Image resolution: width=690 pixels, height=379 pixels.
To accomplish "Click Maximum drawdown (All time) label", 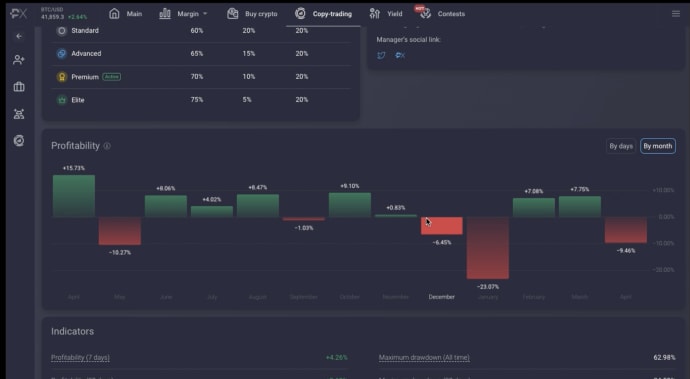I will point(424,357).
